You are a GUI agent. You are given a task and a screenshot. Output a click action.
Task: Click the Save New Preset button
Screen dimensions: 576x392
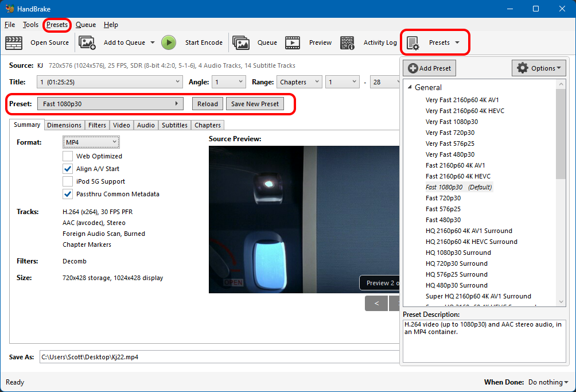click(255, 104)
